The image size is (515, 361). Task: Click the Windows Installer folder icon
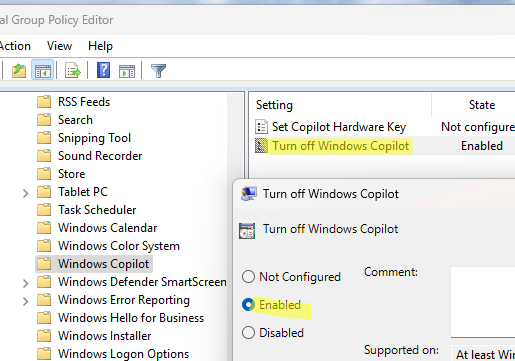click(x=44, y=336)
